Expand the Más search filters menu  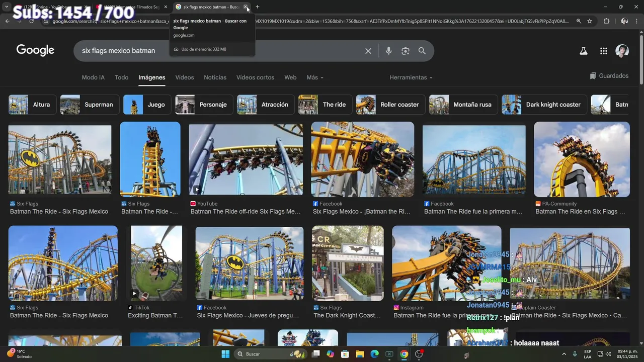(315, 77)
